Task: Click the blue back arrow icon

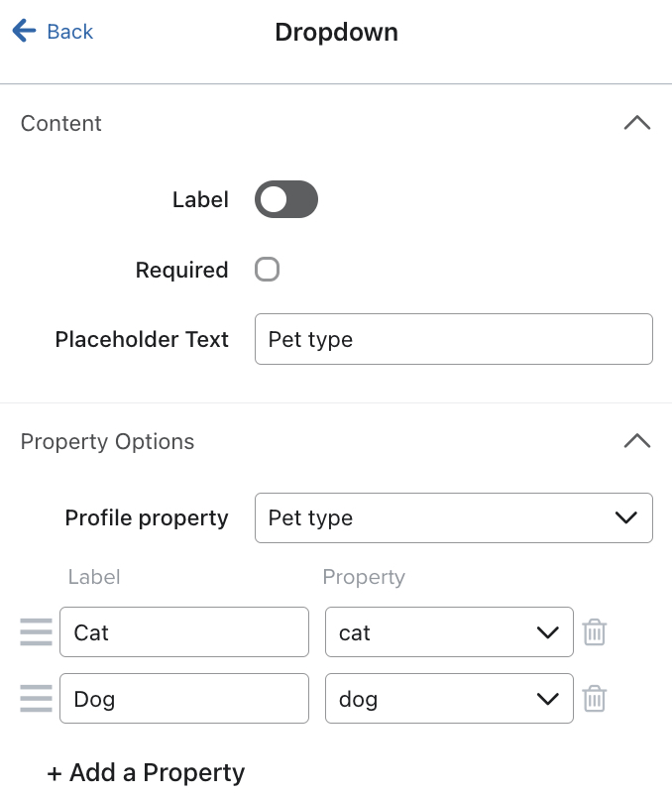Action: click(x=24, y=31)
